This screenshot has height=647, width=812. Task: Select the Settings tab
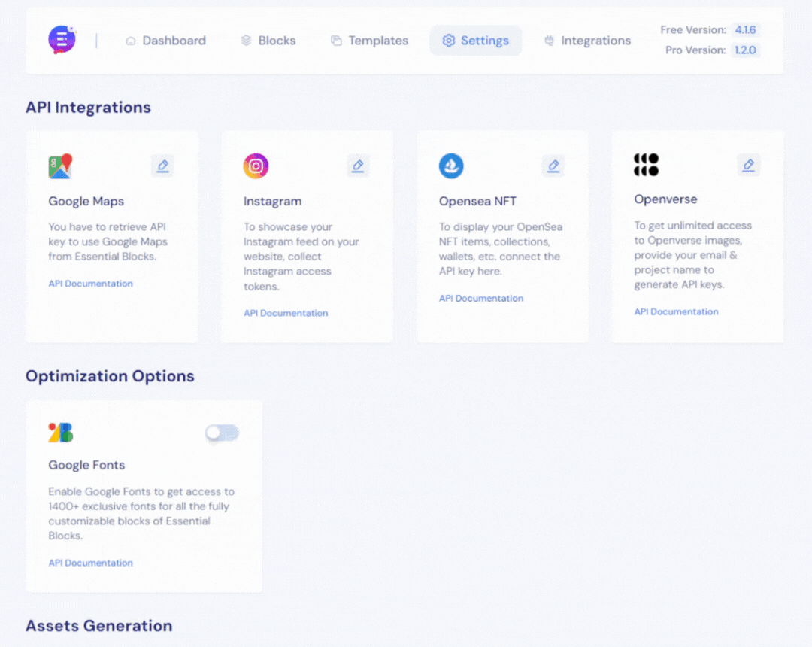point(475,41)
